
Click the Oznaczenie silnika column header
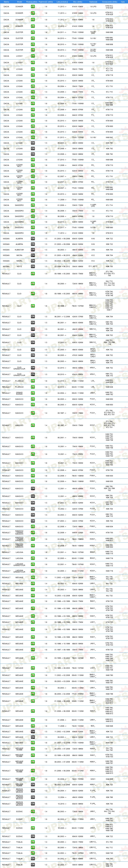coord(110,2)
